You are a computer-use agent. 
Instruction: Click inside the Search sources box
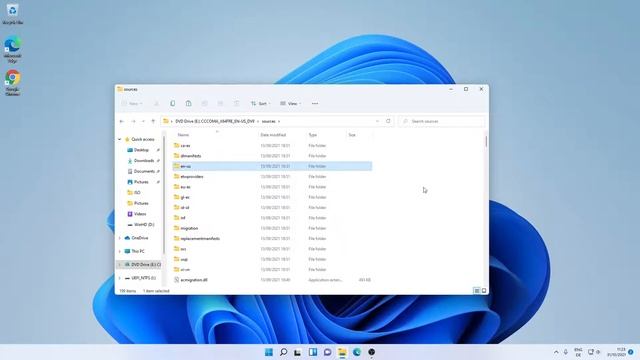pyautogui.click(x=442, y=121)
